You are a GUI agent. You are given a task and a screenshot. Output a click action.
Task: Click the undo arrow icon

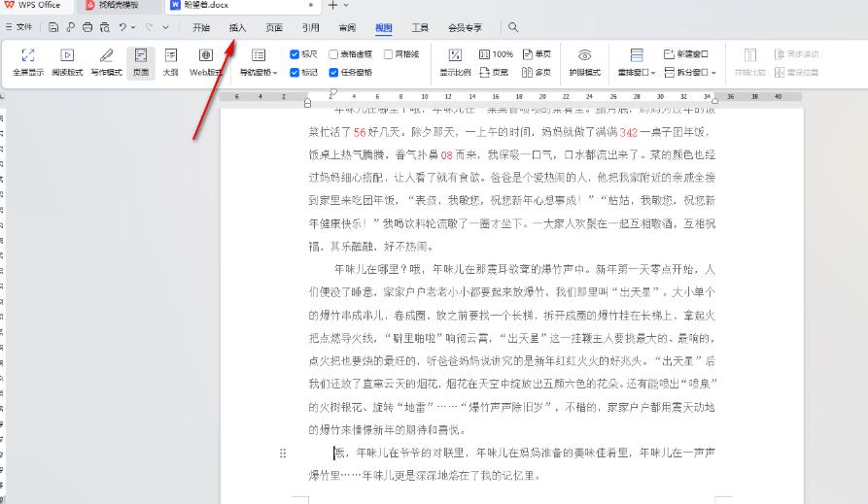pyautogui.click(x=122, y=26)
